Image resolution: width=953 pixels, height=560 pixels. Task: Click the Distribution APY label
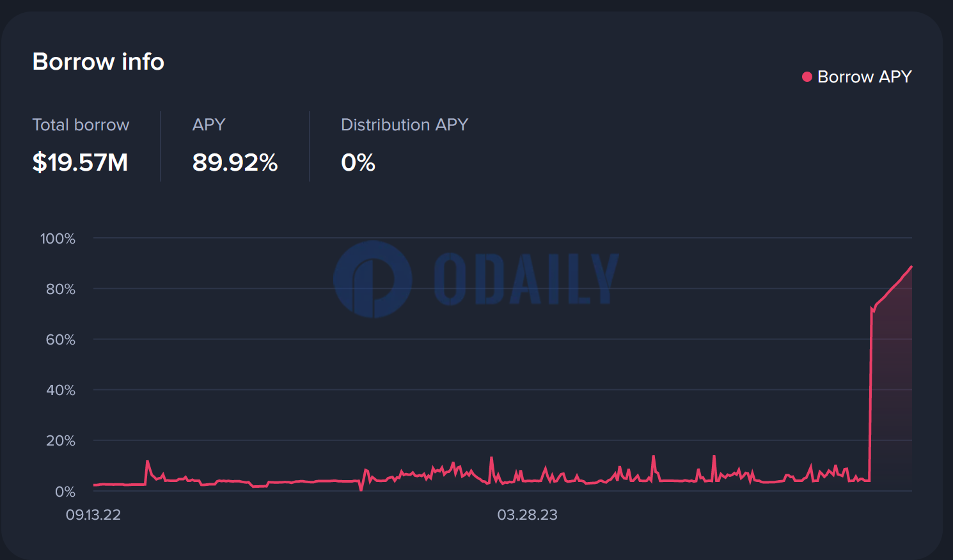click(x=404, y=125)
